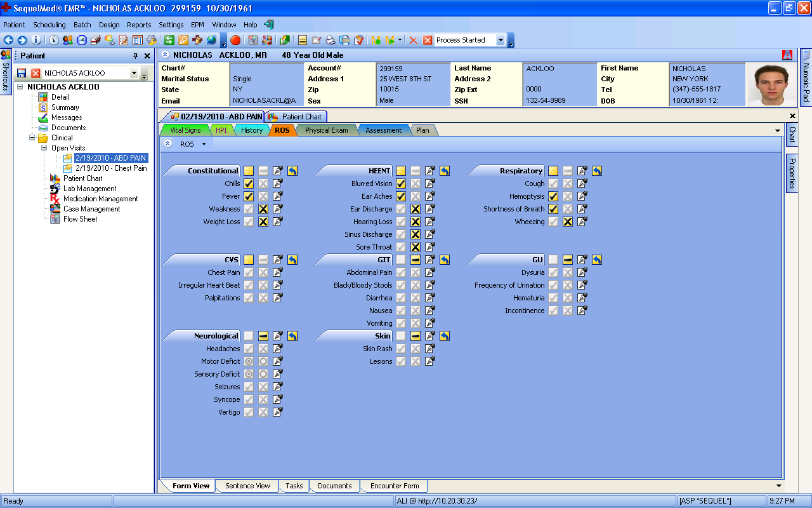This screenshot has width=812, height=508.
Task: Collapse the patient header with chevron button
Action: tap(165, 55)
